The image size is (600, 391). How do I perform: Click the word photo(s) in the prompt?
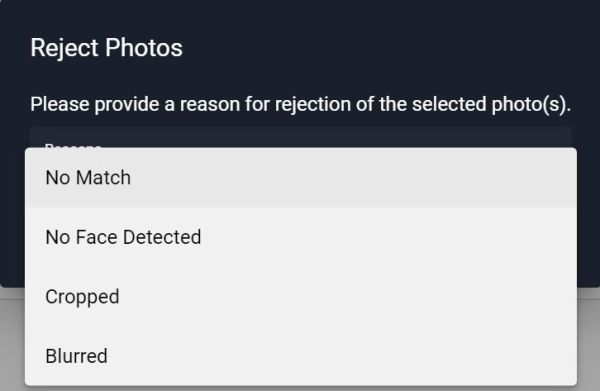point(531,104)
